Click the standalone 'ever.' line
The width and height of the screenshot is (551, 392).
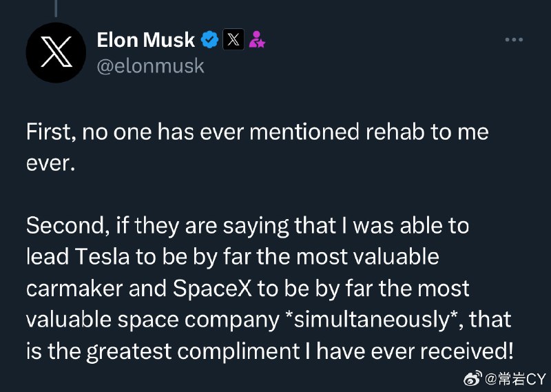pyautogui.click(x=50, y=164)
